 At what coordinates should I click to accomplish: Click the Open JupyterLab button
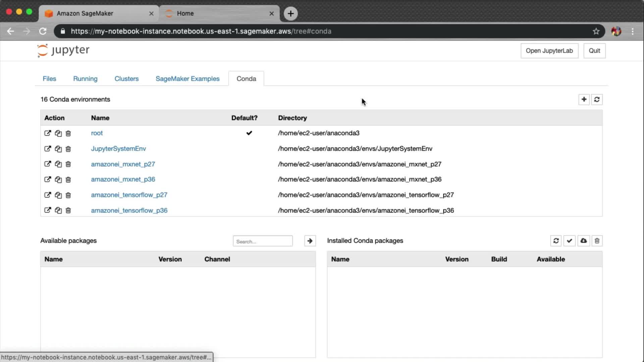click(549, 51)
